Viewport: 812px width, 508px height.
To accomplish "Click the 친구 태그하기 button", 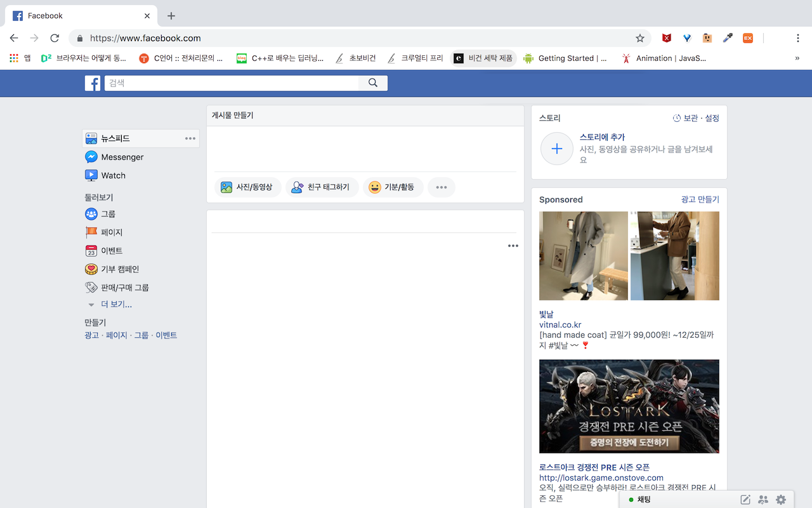I will point(322,187).
